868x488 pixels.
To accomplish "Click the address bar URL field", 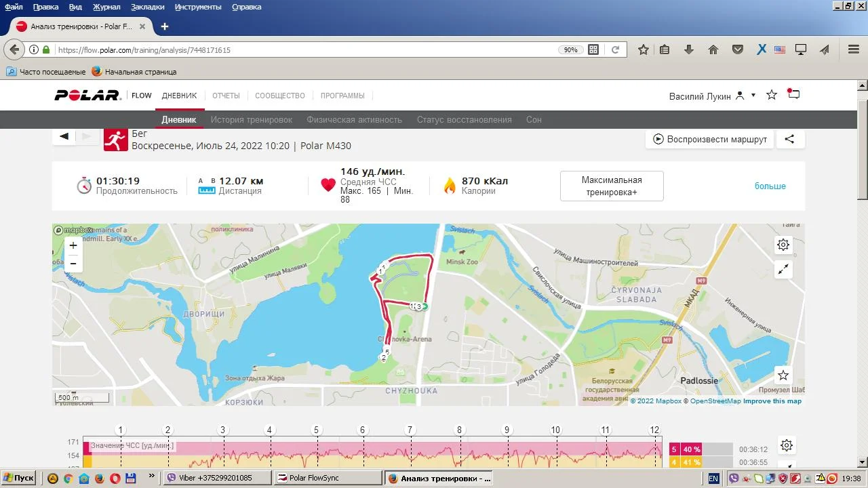I will tap(305, 49).
